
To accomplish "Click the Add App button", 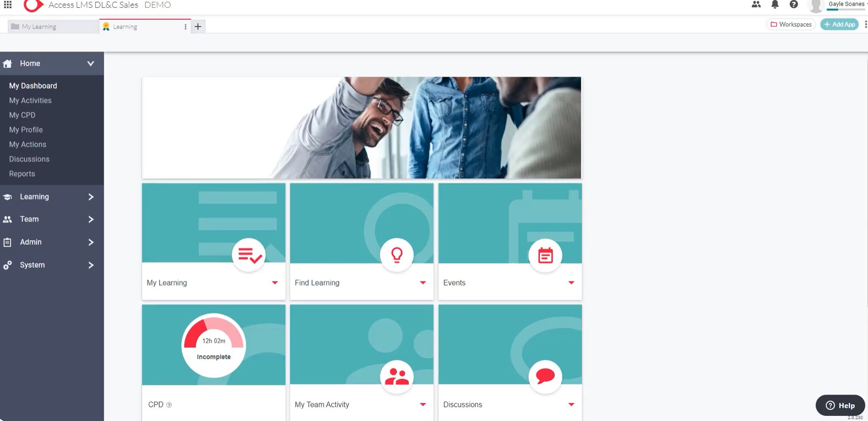I will [839, 24].
